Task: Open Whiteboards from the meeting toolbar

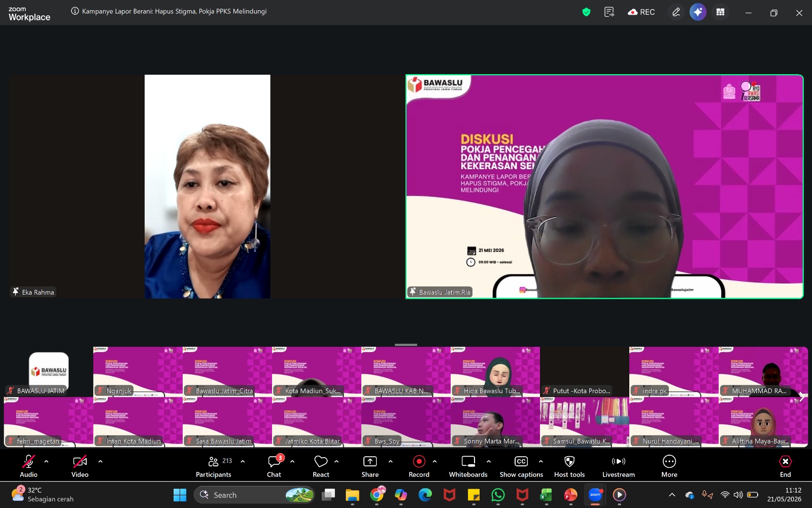Action: click(x=468, y=466)
